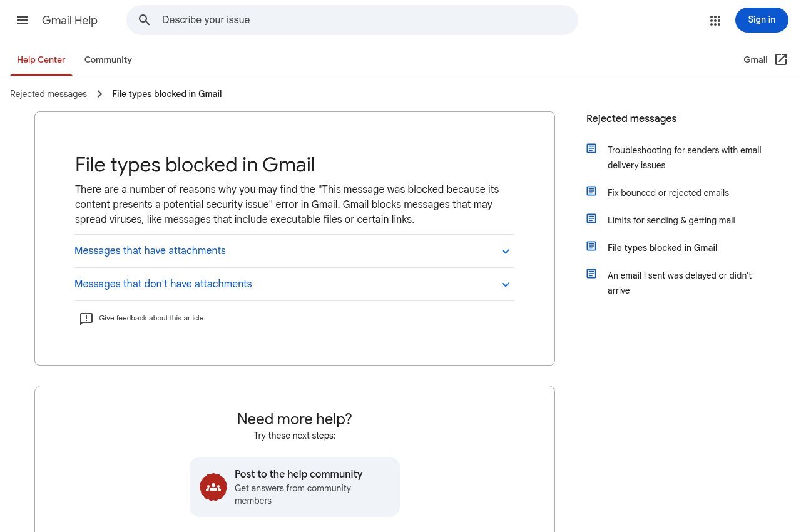
Task: Click the article icon beside File types blocked
Action: [x=591, y=246]
